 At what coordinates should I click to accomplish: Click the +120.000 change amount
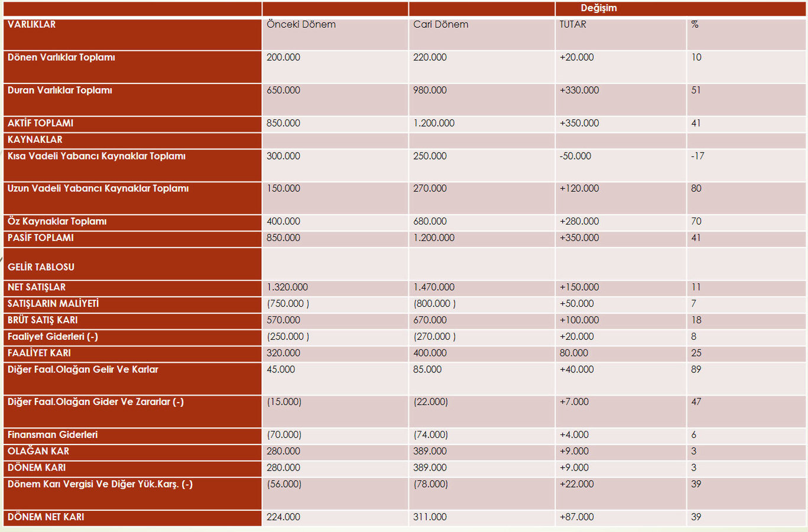pos(579,189)
